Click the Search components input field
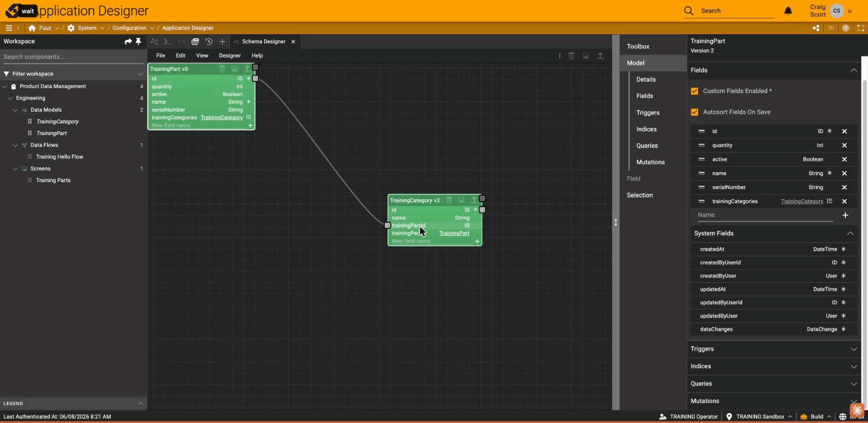This screenshot has width=868, height=423. (72, 57)
